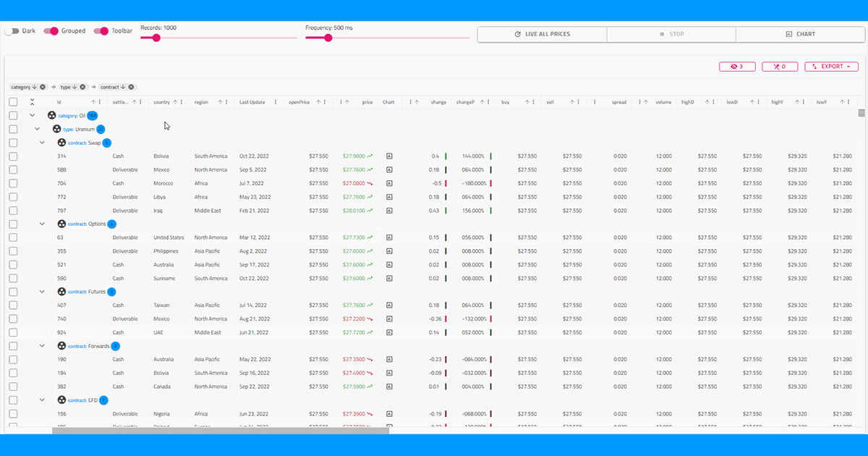Viewport: 868px width, 456px height.
Task: Collapse the category Oil group
Action: click(x=33, y=115)
